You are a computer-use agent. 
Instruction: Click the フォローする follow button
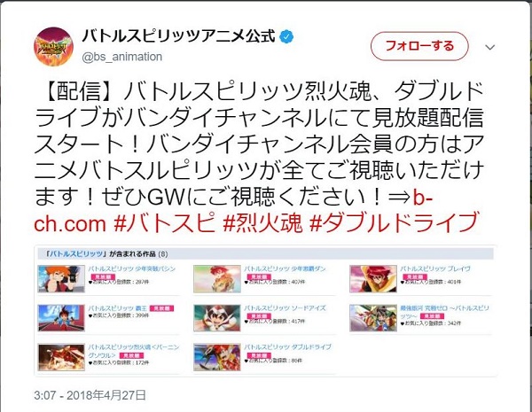tap(419, 46)
